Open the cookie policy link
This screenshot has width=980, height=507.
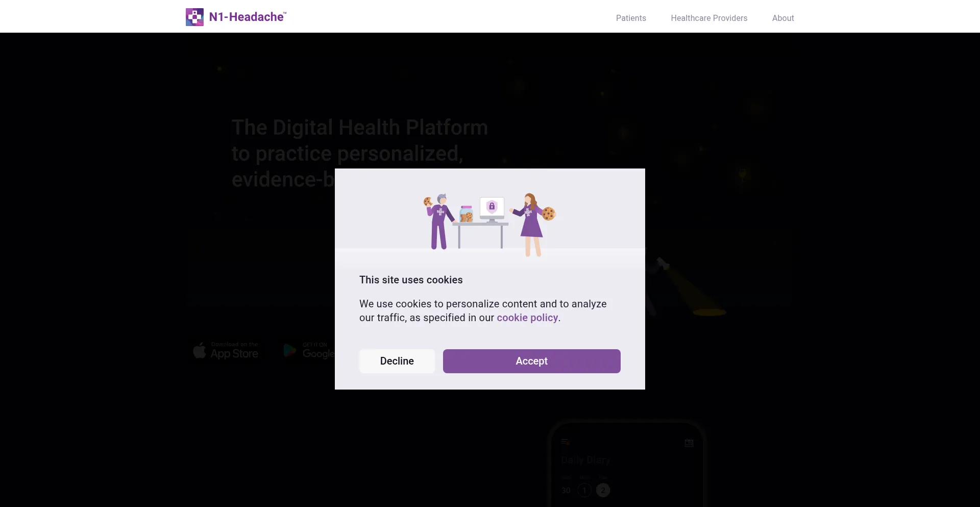[527, 318]
